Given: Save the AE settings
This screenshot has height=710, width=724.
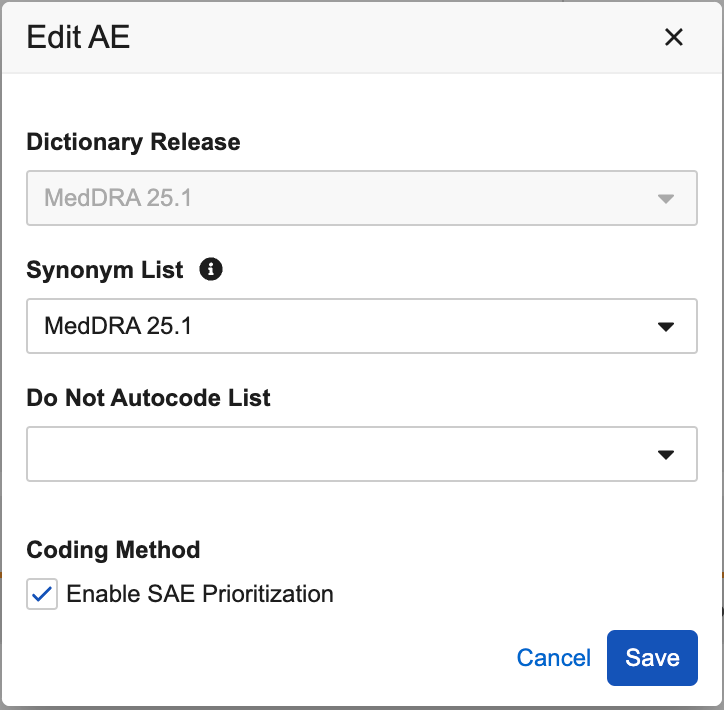Looking at the screenshot, I should (652, 657).
